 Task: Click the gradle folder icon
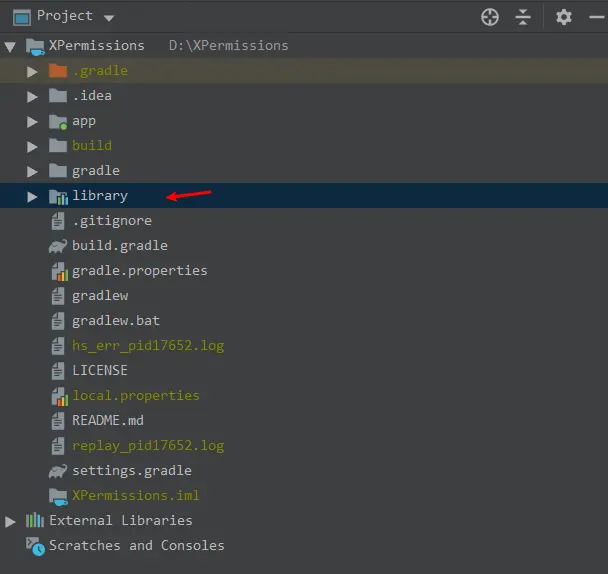[x=58, y=171]
